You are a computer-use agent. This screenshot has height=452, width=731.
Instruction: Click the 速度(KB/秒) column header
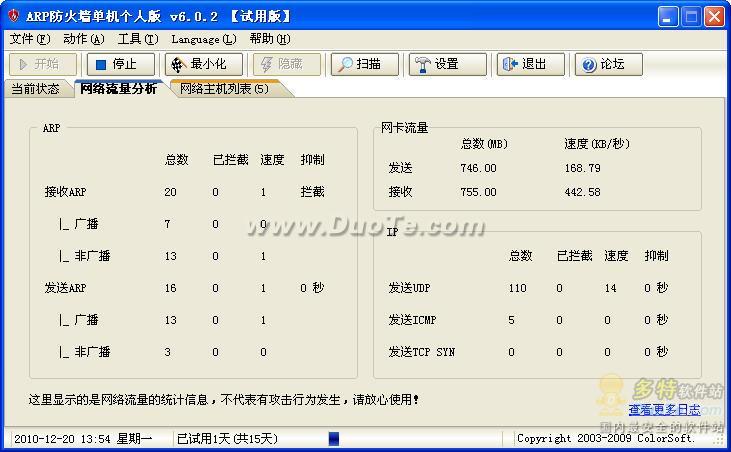coord(597,144)
